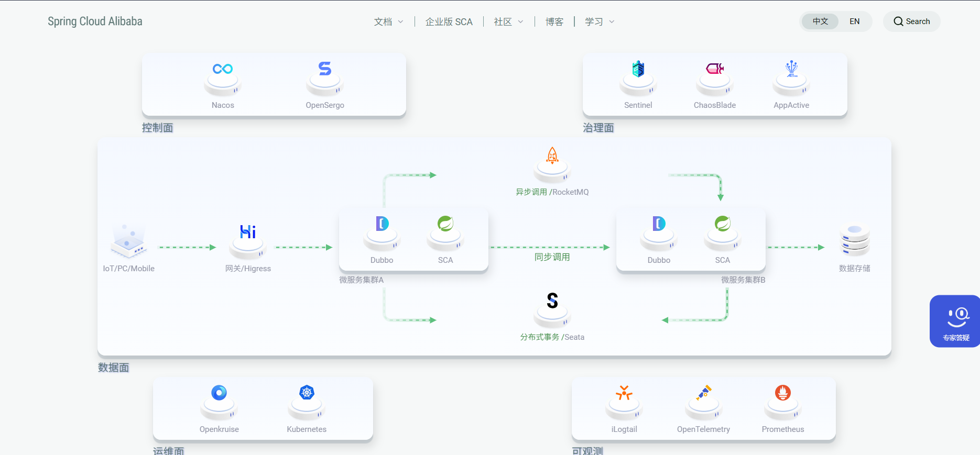Image resolution: width=980 pixels, height=455 pixels.
Task: Open the 企业版 SCA menu item
Action: pyautogui.click(x=449, y=22)
